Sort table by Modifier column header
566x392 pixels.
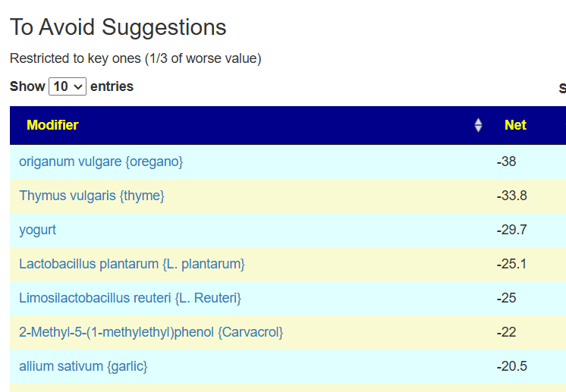(x=53, y=125)
